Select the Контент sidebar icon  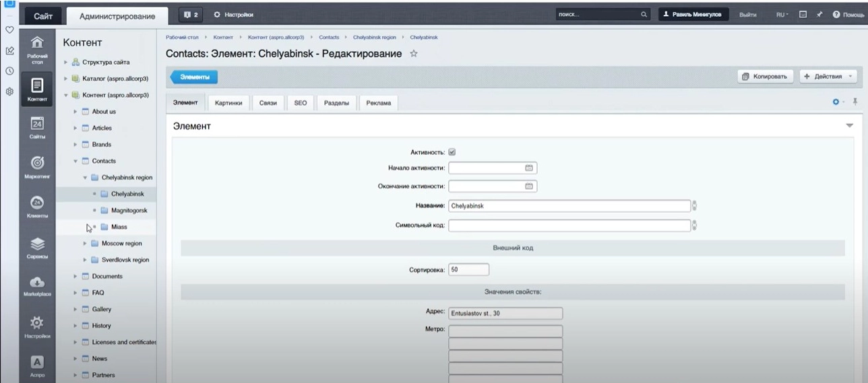37,90
